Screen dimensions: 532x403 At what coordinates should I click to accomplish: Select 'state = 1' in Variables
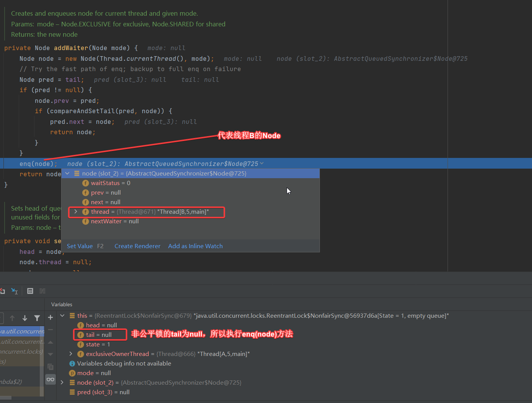click(98, 344)
